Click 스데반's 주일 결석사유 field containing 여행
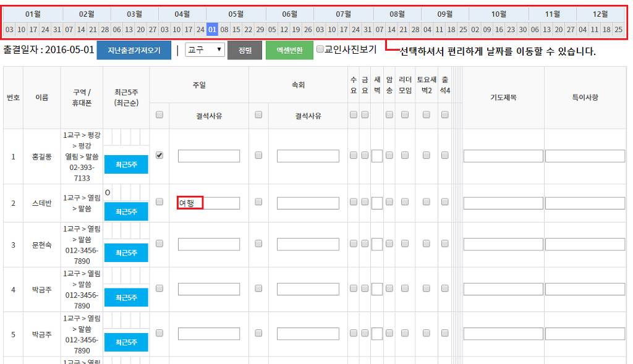This screenshot has width=633, height=364. (x=209, y=203)
